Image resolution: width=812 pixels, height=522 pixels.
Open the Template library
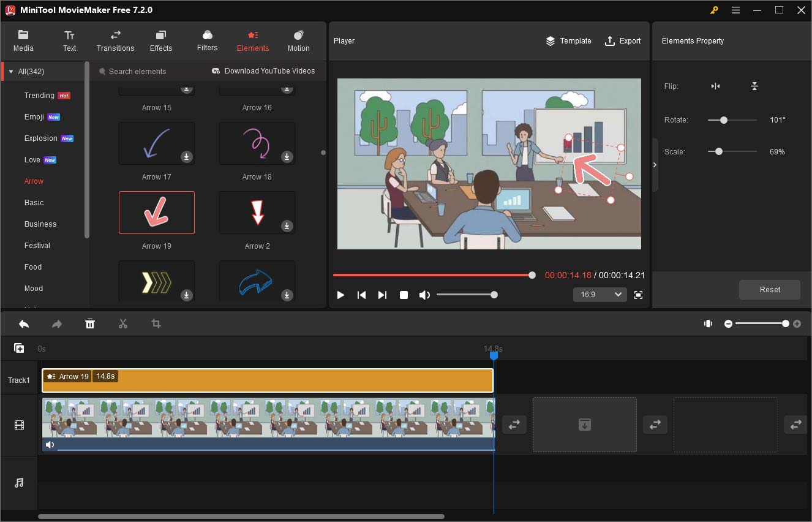click(x=568, y=41)
